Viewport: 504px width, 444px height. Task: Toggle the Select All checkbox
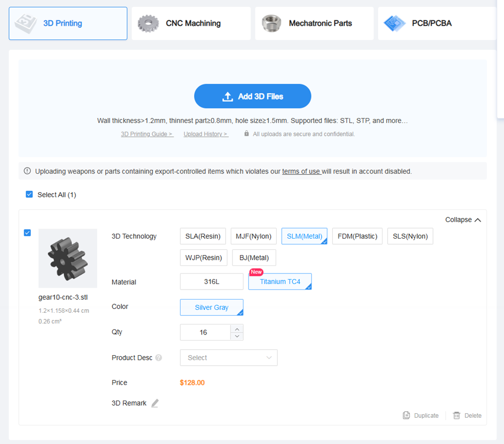pos(29,194)
